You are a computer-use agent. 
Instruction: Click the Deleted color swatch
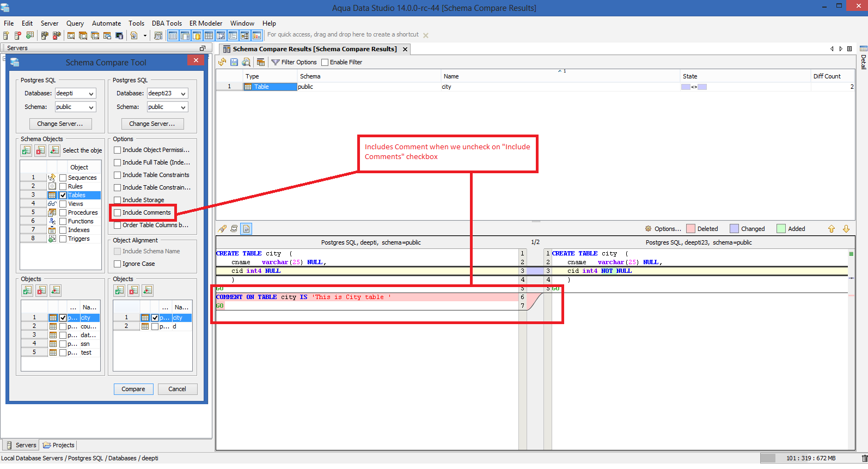[691, 229]
